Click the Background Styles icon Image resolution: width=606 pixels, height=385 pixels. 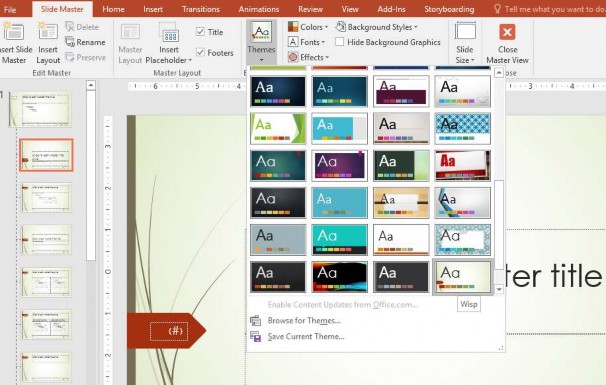[x=340, y=27]
